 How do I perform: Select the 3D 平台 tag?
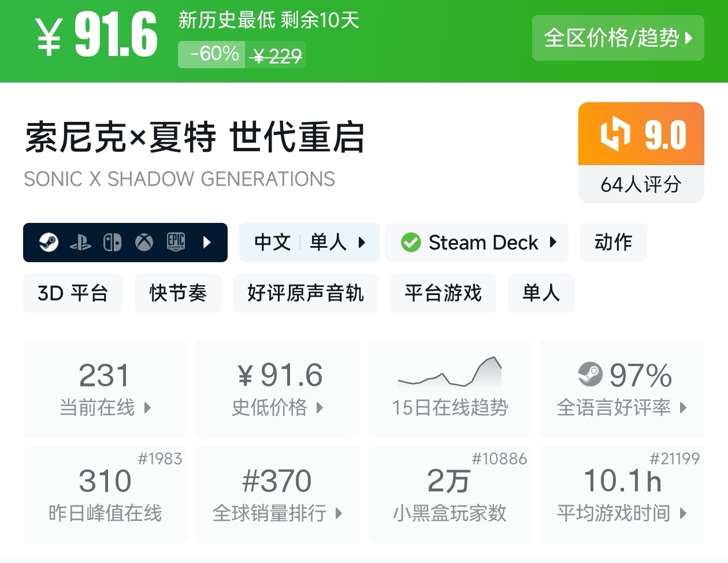point(73,293)
